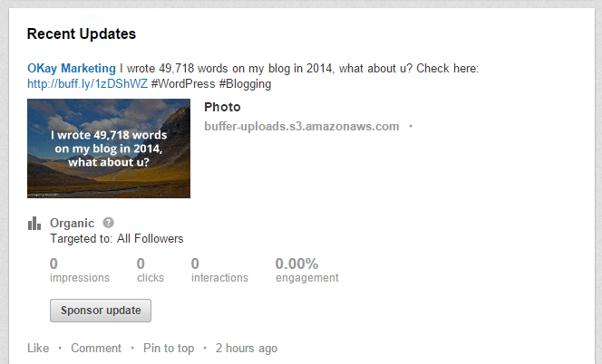Comment on this update
This screenshot has width=602, height=364.
pos(96,348)
